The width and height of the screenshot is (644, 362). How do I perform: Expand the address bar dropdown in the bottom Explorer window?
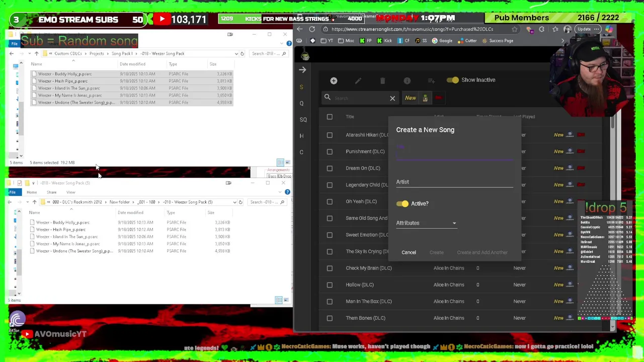click(x=234, y=202)
